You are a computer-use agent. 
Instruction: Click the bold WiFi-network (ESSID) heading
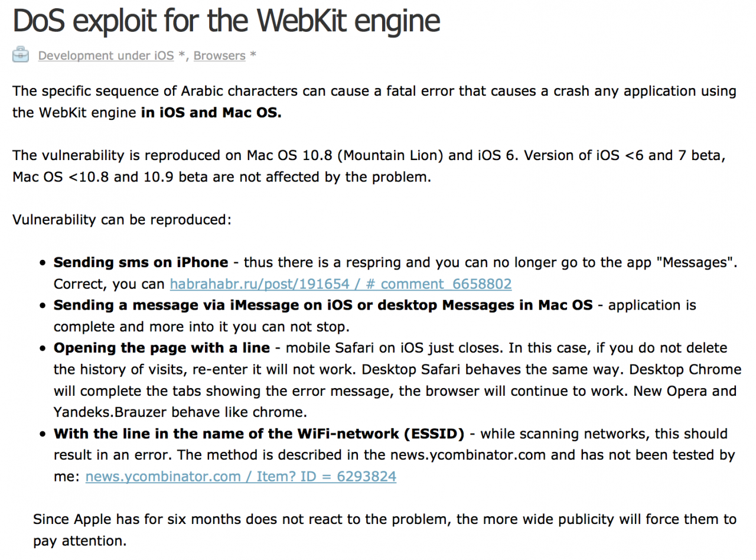click(259, 434)
